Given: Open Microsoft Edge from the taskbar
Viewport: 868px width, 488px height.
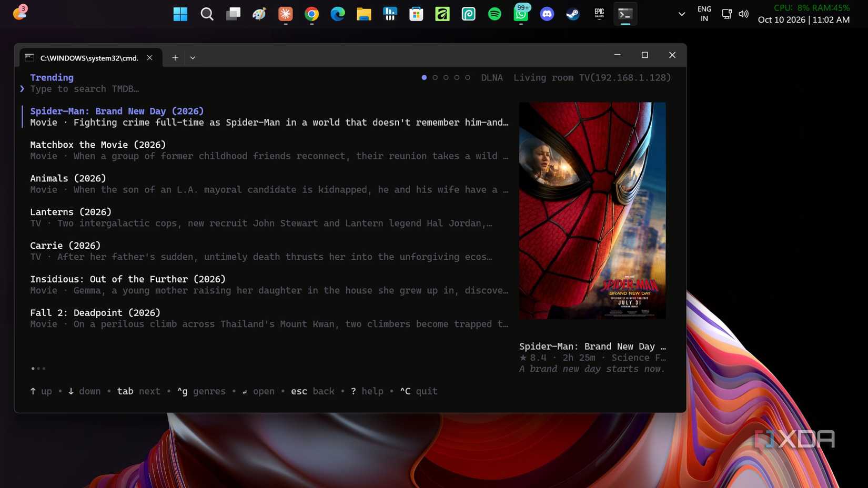Looking at the screenshot, I should click(338, 14).
